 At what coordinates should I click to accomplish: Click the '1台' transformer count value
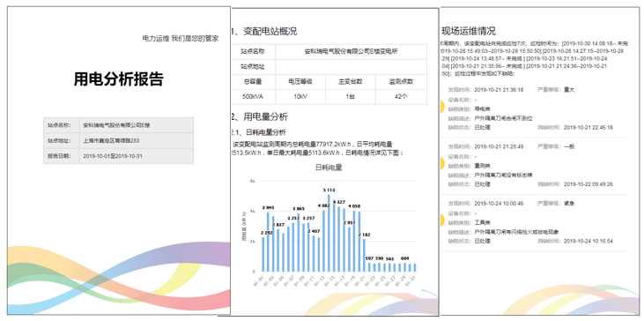point(351,97)
